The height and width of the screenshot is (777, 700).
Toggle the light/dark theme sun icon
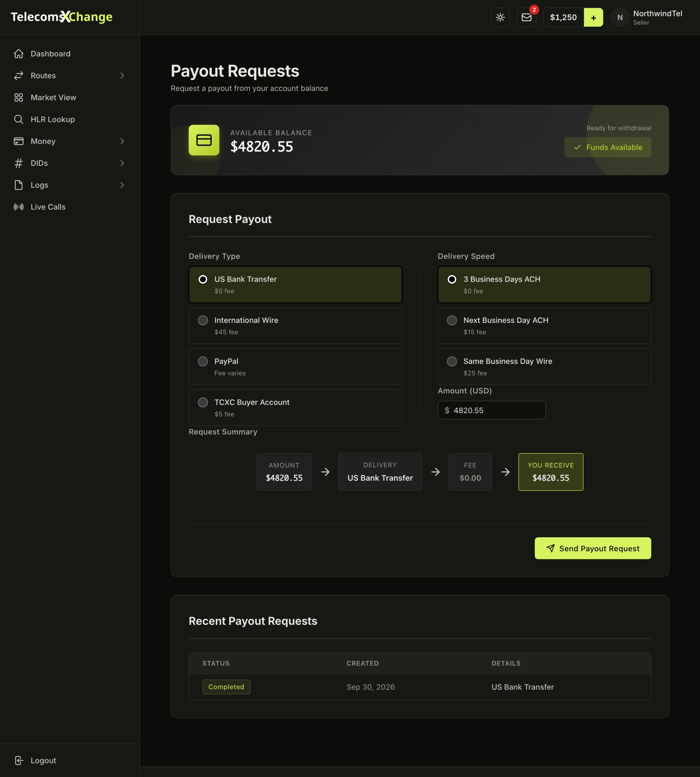[500, 18]
